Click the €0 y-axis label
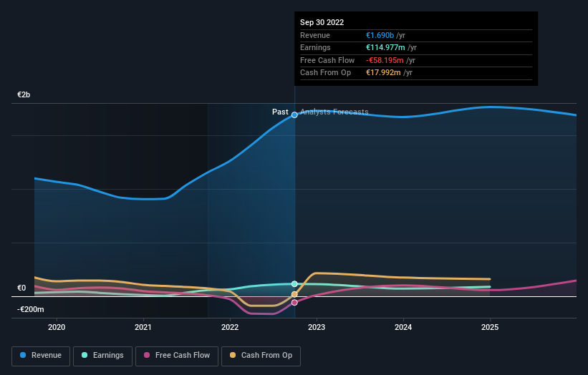 21,288
